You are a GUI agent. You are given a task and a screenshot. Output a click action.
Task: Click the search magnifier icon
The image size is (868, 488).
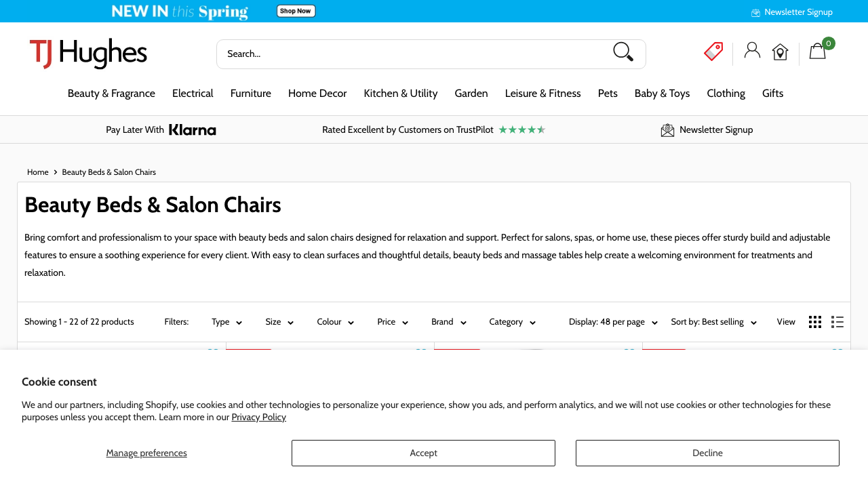[623, 52]
